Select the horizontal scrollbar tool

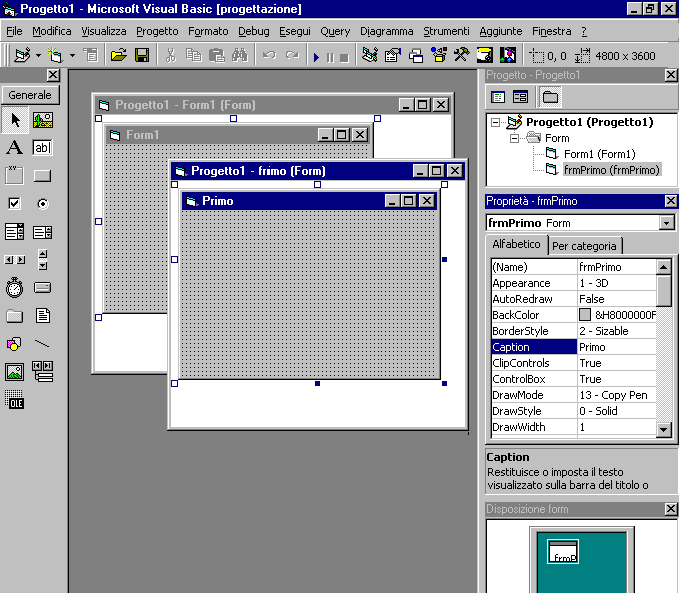coord(15,259)
